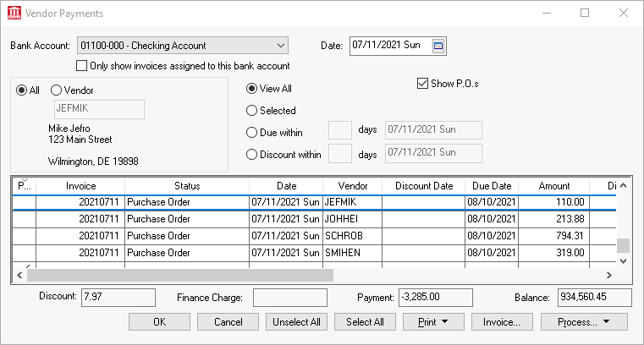This screenshot has height=345, width=644.
Task: Select the SCHROB purchase order row
Action: tap(351, 234)
